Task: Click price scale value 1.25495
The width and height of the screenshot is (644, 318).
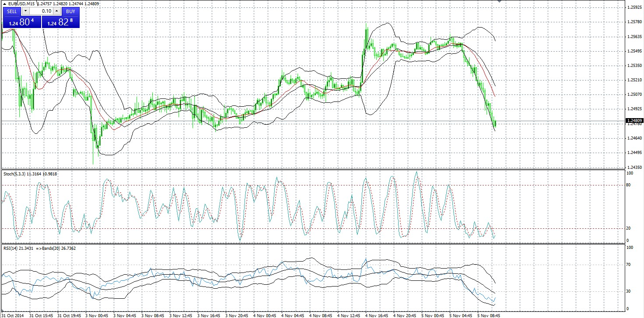Action: point(634,51)
